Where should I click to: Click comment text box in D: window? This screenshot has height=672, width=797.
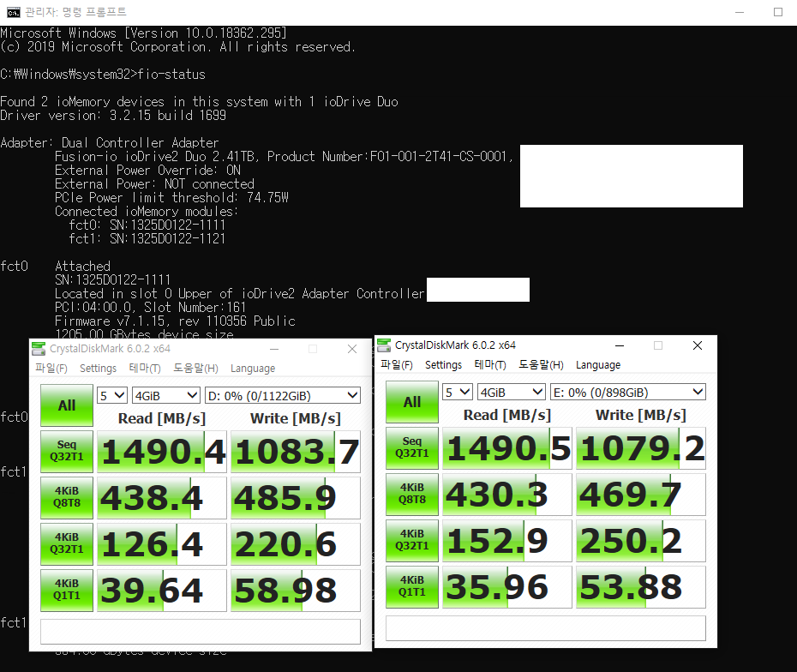click(201, 632)
